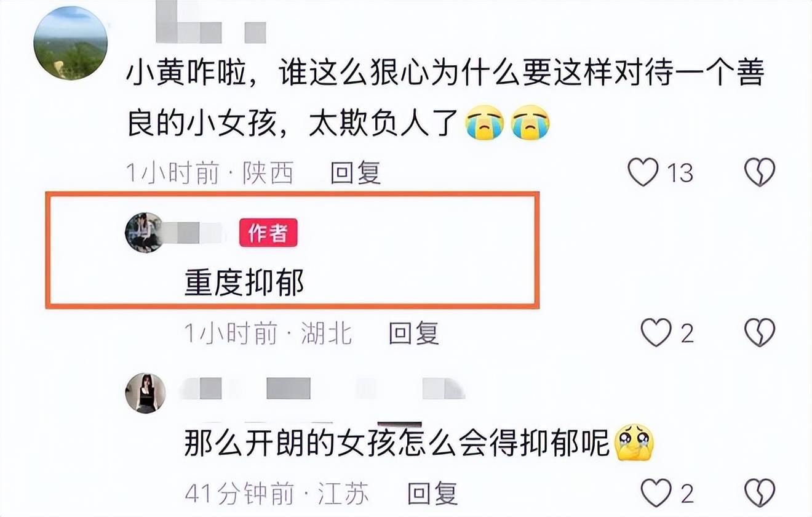Viewport: 812px width, 517px height.
Task: Like the 江苏 reply about 开朗的女孩
Action: (x=656, y=492)
